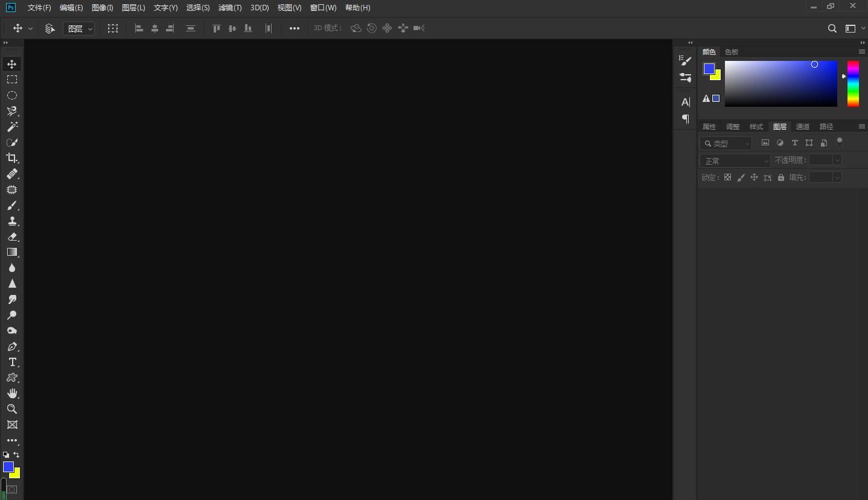
Task: Toggle auto-select layer stack icon
Action: point(50,28)
